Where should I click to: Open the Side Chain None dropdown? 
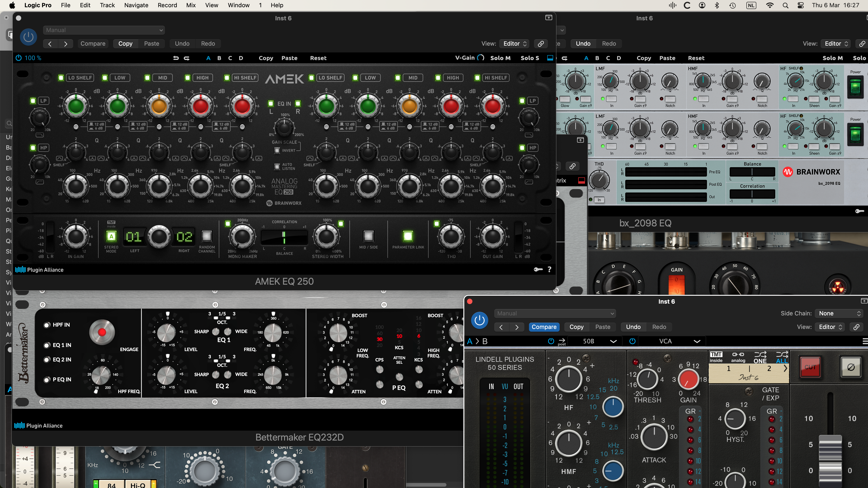coord(839,314)
